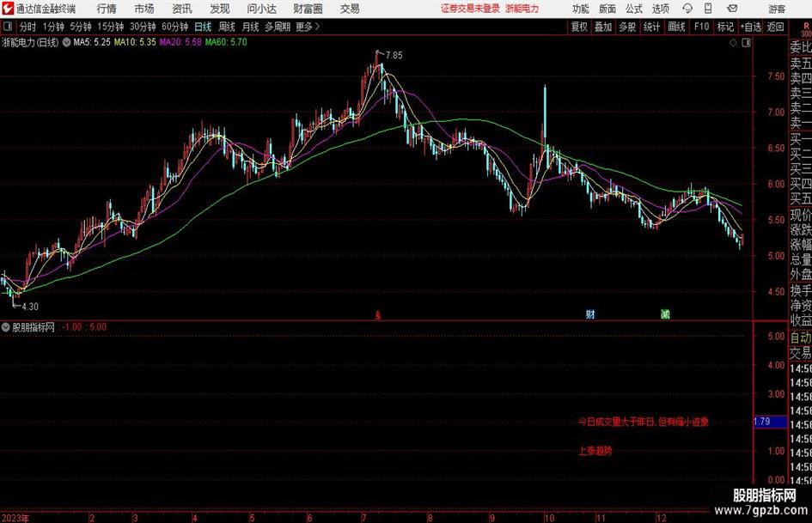Screen dimensions: 812x523
Task: Click the blue 1.79 value box
Action: point(770,422)
